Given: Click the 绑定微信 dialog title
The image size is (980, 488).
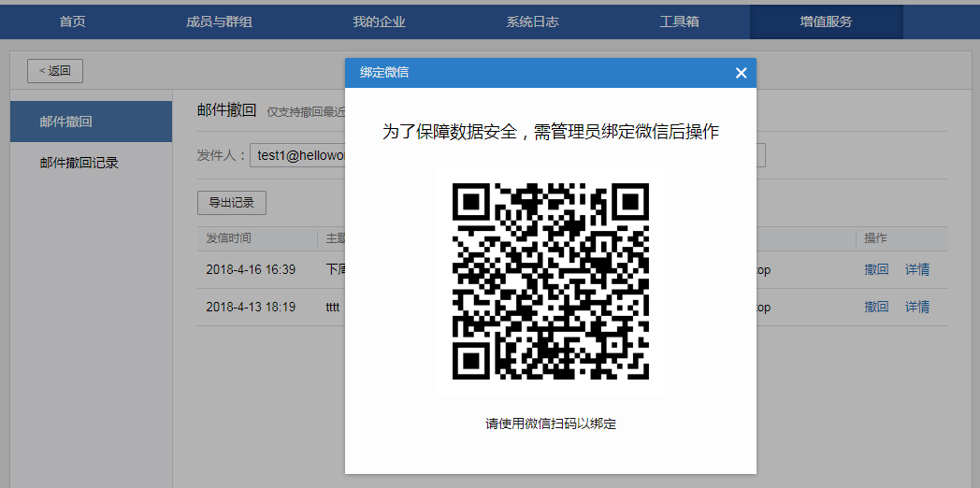Looking at the screenshot, I should click(x=384, y=73).
